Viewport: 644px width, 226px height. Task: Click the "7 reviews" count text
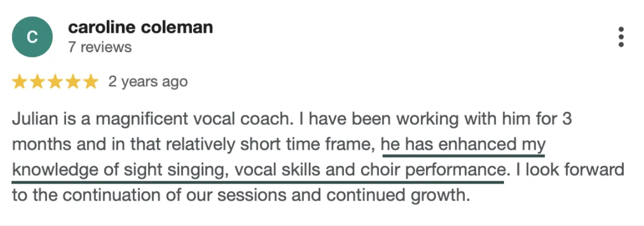point(99,47)
